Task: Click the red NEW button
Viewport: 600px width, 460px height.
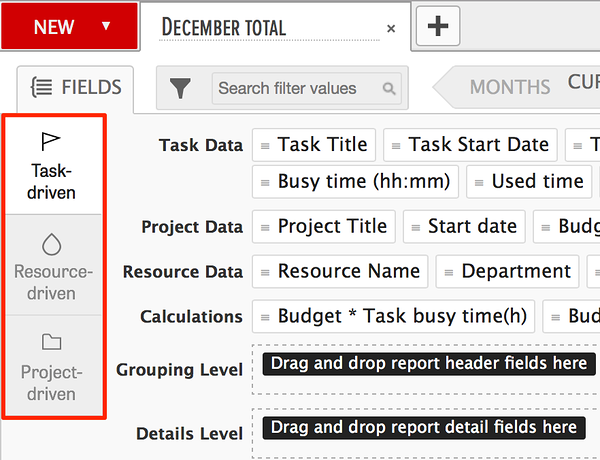Action: tap(69, 26)
